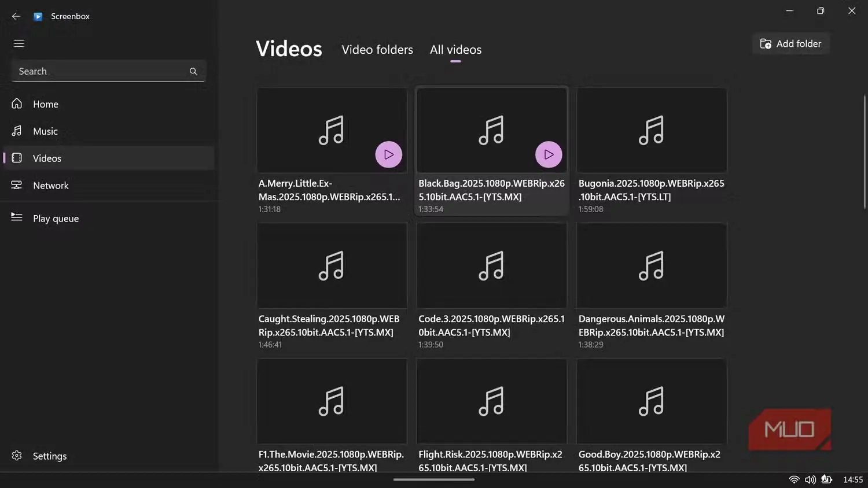This screenshot has width=868, height=488.
Task: Click the Good.Boy.2025 title text
Action: click(649, 461)
